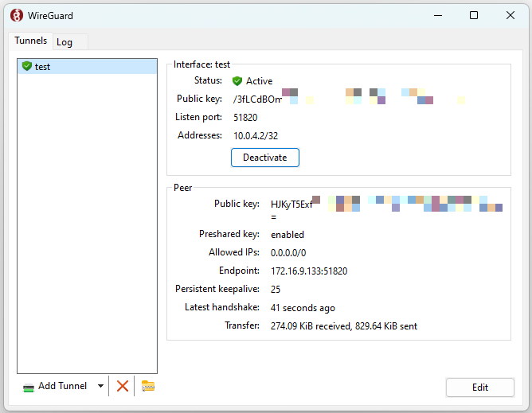Maximize the WireGuard window
Viewport: 532px width, 413px height.
pyautogui.click(x=474, y=15)
